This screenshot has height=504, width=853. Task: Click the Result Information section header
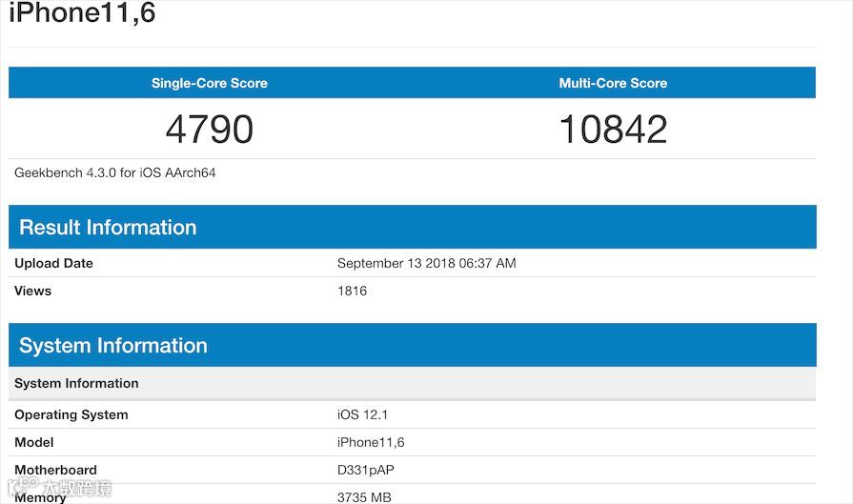click(x=413, y=227)
